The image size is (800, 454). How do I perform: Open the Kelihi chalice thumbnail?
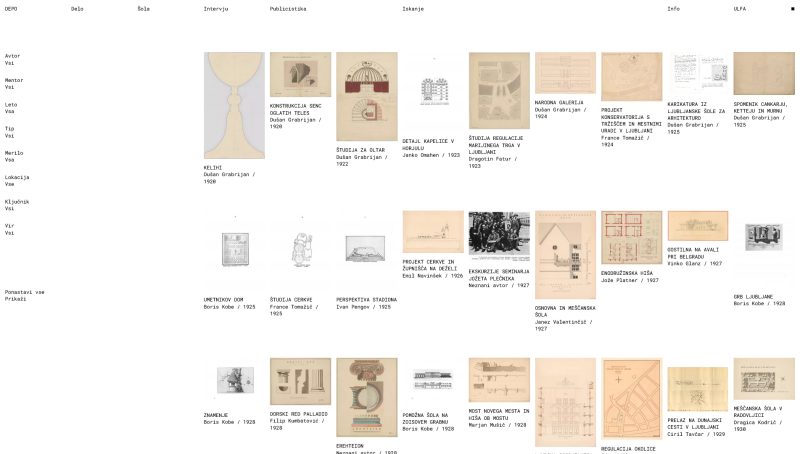(x=234, y=105)
